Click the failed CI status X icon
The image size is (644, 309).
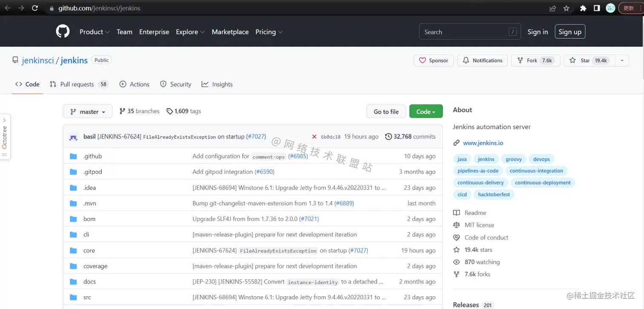314,137
